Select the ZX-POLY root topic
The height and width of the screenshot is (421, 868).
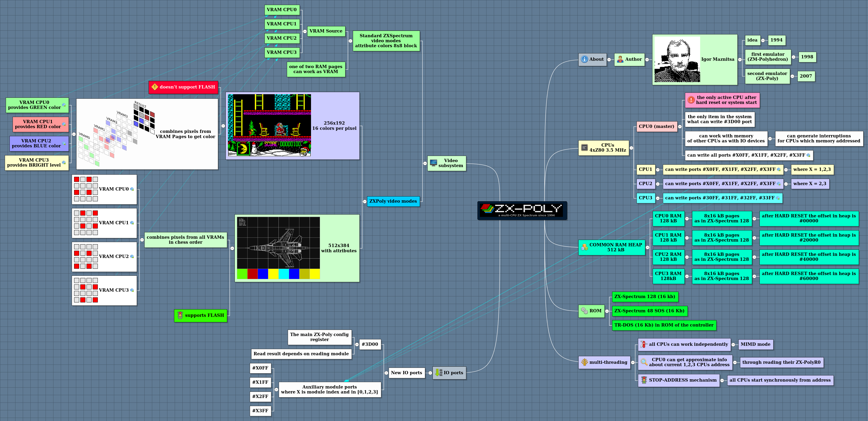coord(522,210)
